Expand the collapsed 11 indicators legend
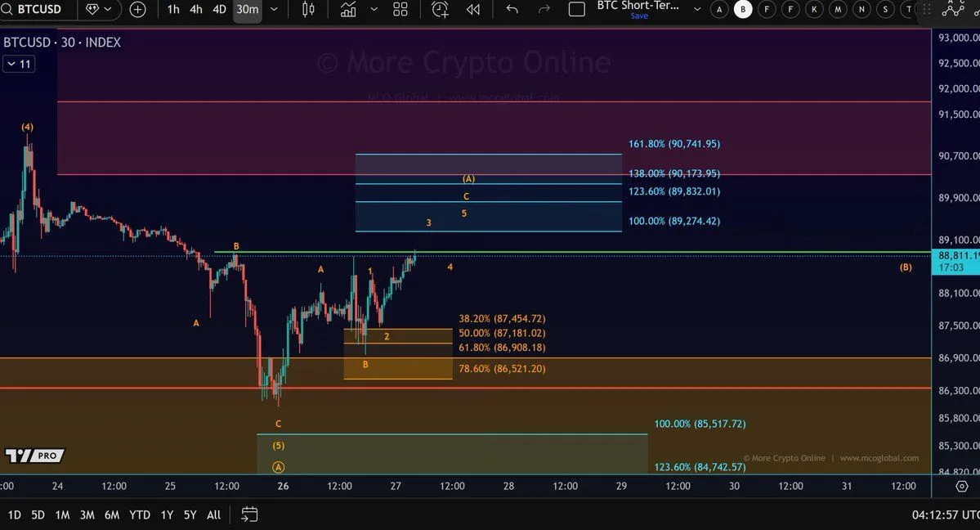980x530 pixels. coord(19,64)
